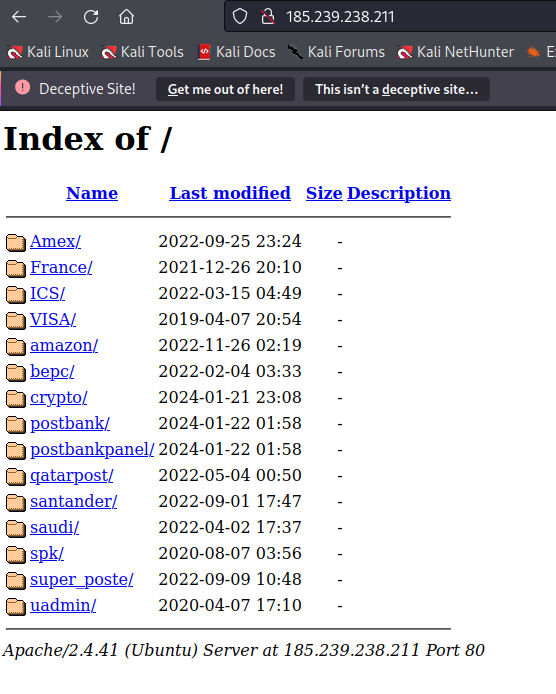The image size is (556, 694).
Task: Open the Kali Linux bookmark
Action: tap(48, 52)
